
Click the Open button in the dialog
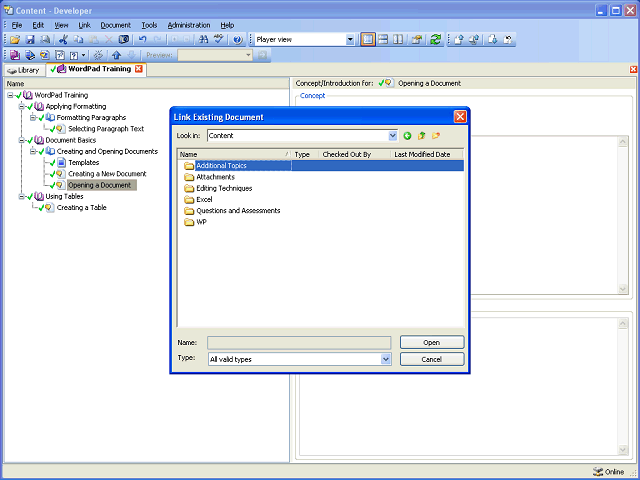(432, 342)
